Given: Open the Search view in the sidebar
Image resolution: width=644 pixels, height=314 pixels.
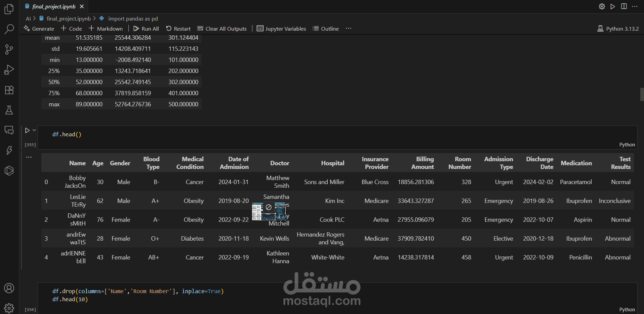Looking at the screenshot, I should tap(9, 29).
